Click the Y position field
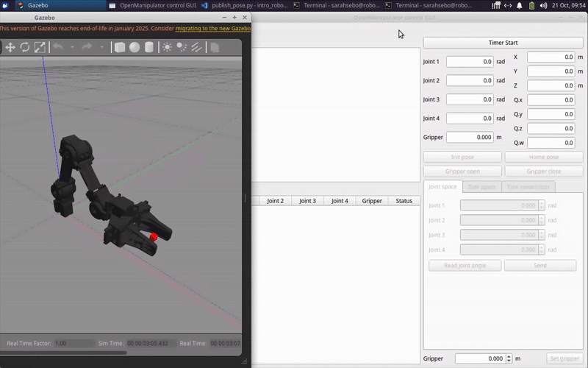 coord(551,71)
